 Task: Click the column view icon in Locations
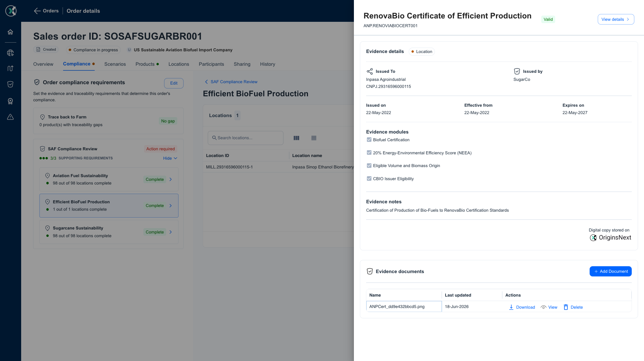296,138
